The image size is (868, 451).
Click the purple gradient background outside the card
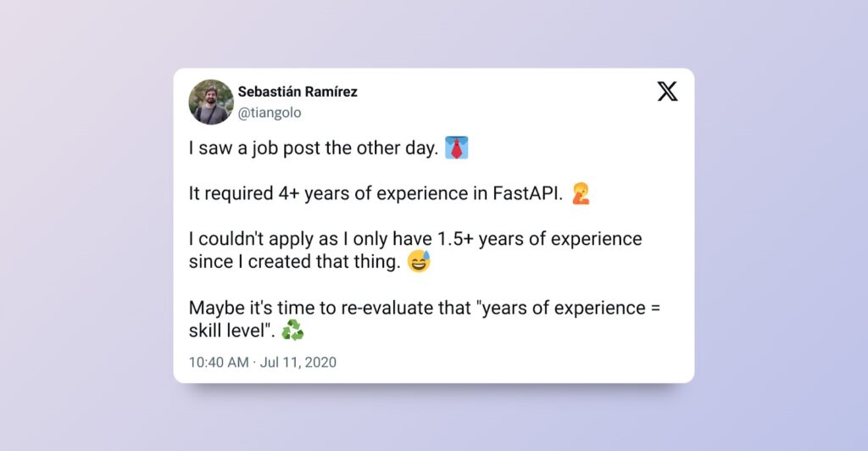point(85,254)
